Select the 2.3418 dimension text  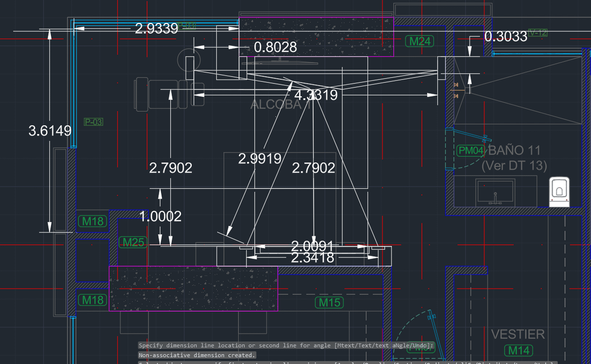point(312,257)
